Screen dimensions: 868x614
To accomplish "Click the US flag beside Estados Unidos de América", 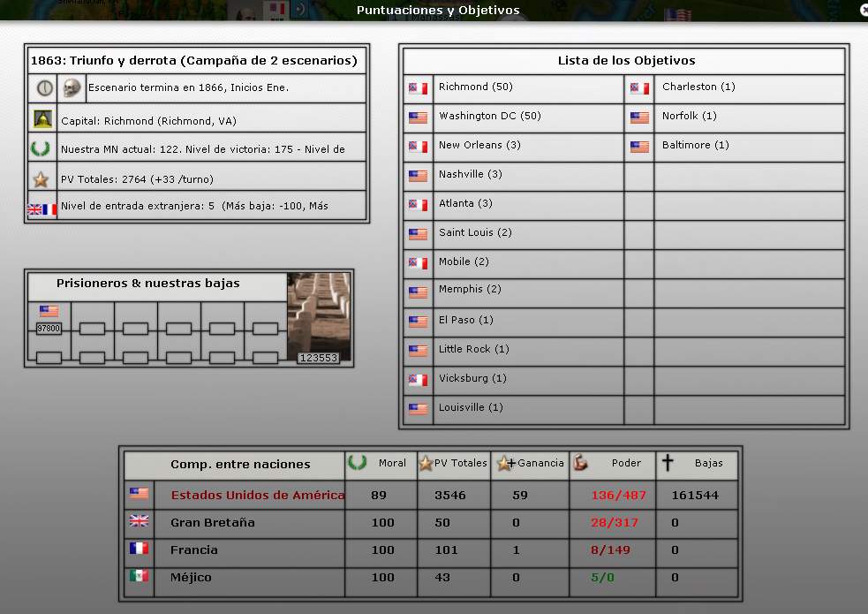I will [x=139, y=493].
